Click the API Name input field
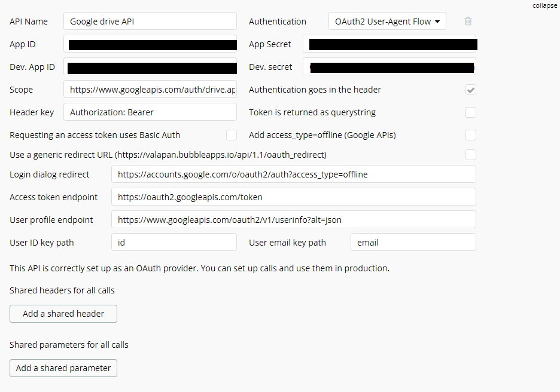Image resolution: width=560 pixels, height=392 pixels. point(150,22)
